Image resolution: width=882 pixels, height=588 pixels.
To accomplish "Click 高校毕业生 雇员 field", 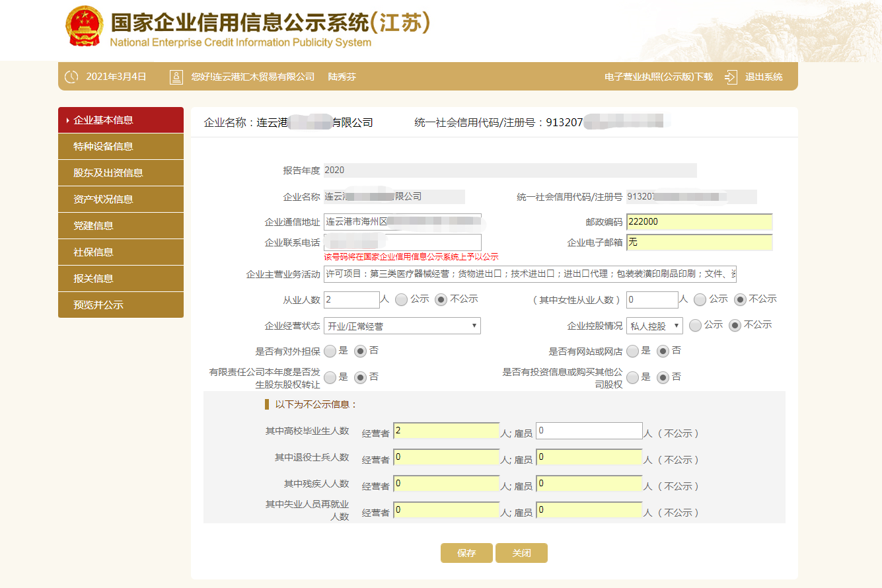I will click(589, 431).
